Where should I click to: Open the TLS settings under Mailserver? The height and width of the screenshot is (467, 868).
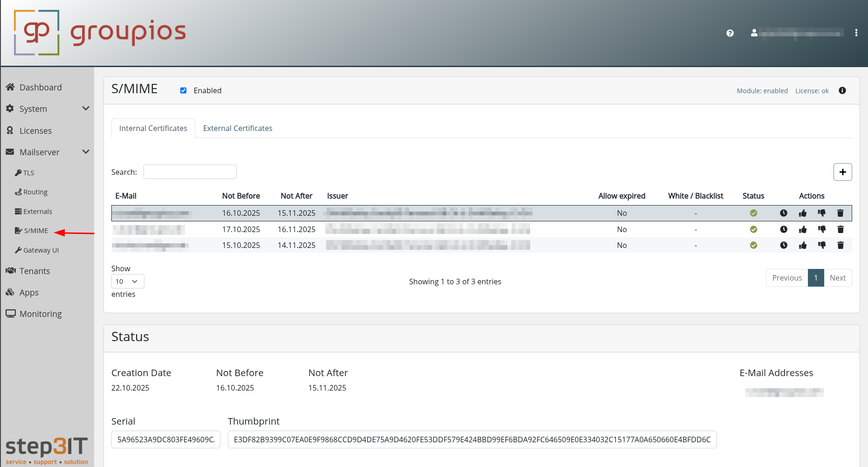pos(28,172)
